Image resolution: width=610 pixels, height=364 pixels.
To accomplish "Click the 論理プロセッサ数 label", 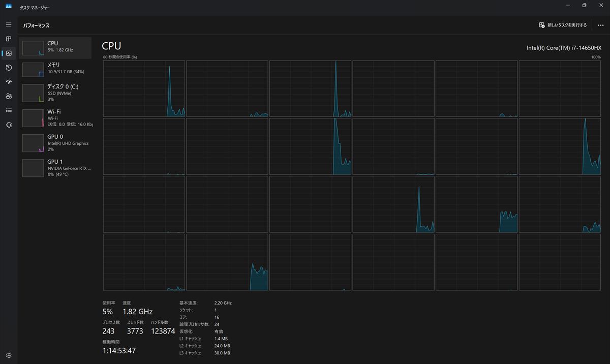I will pyautogui.click(x=194, y=324).
